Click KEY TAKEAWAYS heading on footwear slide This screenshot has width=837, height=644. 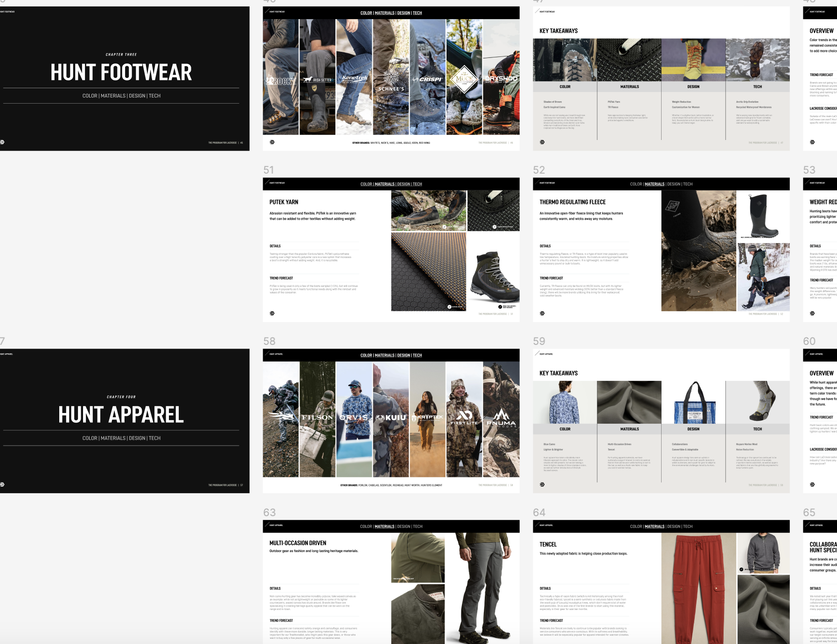point(558,31)
